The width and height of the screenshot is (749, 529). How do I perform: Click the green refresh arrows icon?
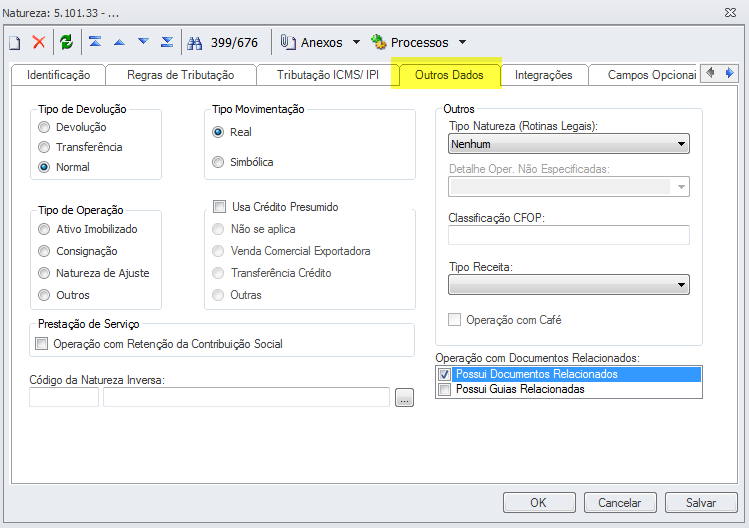[x=66, y=42]
